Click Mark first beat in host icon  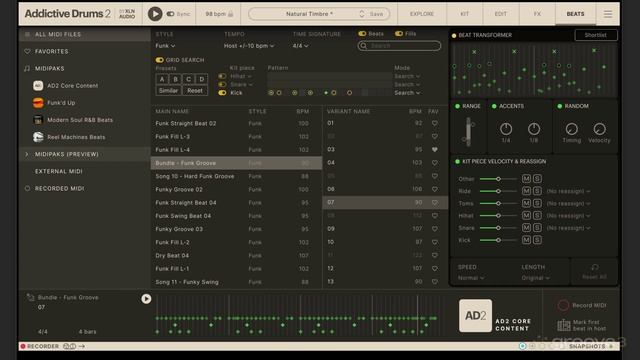point(564,325)
